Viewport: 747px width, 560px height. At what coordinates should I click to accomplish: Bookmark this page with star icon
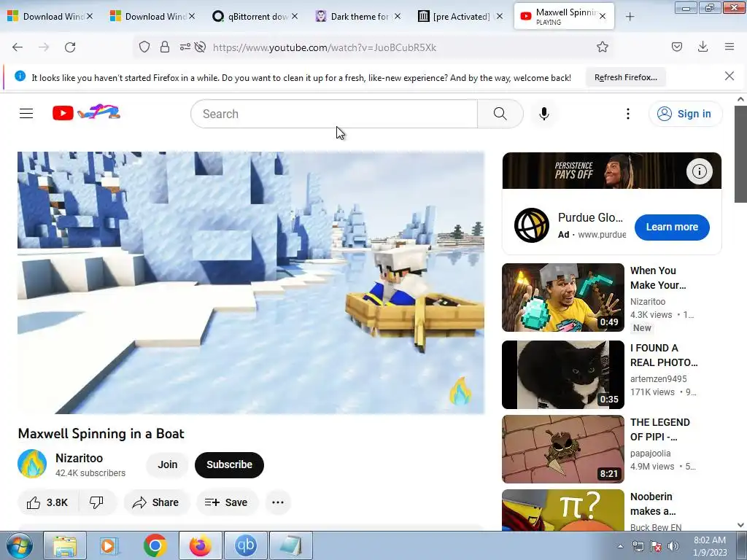coord(603,47)
